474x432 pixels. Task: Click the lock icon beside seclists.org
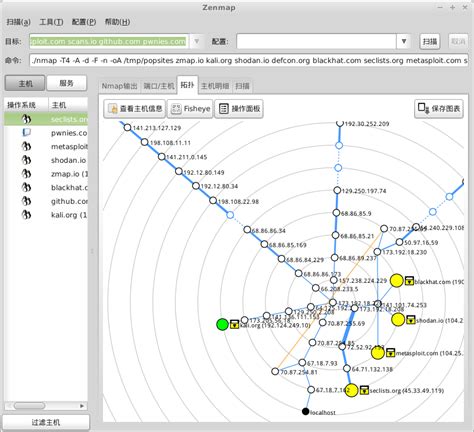coord(364,390)
